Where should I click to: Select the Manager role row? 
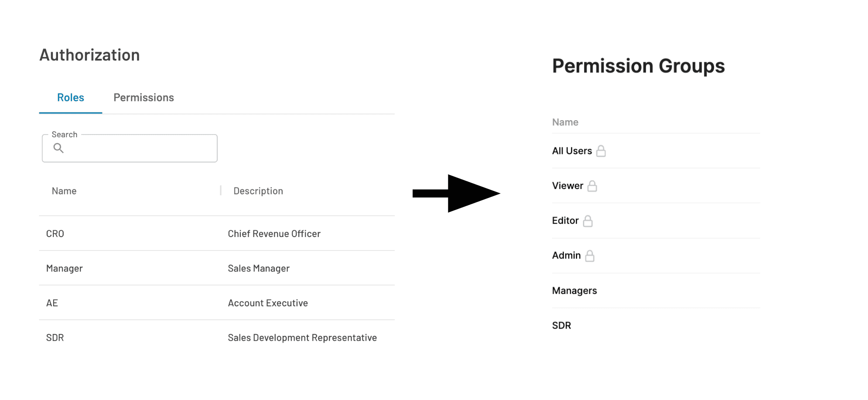65,268
